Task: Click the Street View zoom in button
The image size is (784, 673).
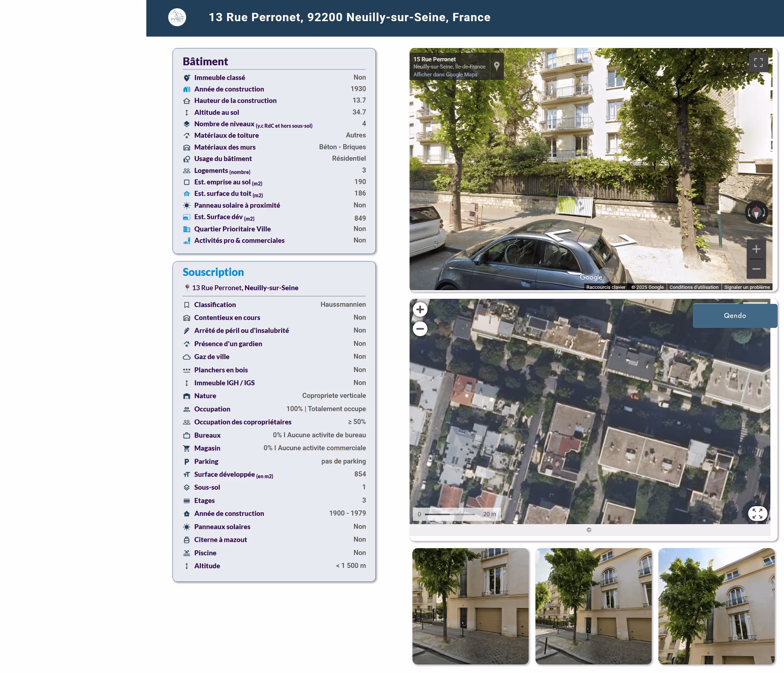Action: pos(756,249)
